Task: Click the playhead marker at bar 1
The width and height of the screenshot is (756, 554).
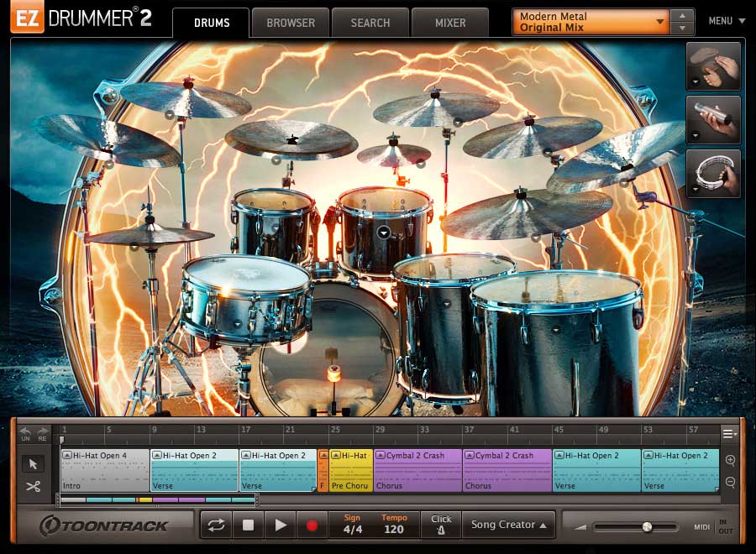Action: point(61,440)
